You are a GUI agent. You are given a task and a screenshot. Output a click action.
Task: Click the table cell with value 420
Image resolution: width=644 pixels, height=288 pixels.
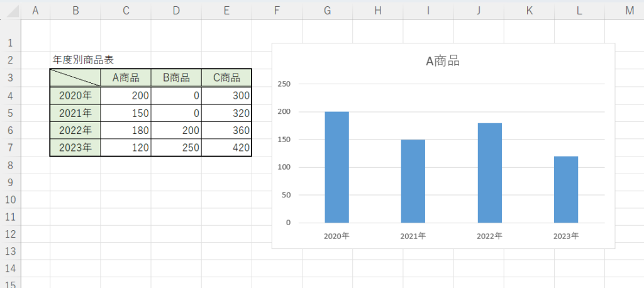[226, 148]
